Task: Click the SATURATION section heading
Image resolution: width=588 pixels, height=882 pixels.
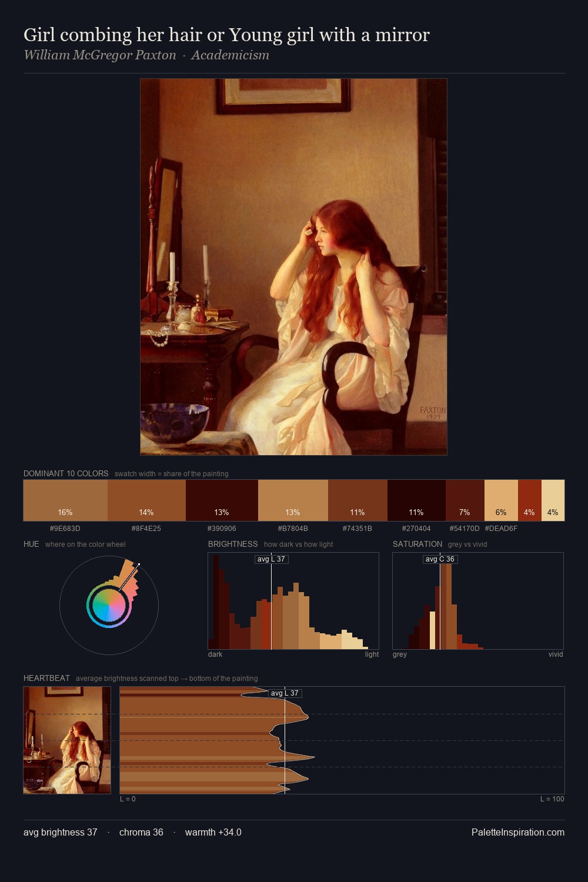Action: tap(417, 544)
